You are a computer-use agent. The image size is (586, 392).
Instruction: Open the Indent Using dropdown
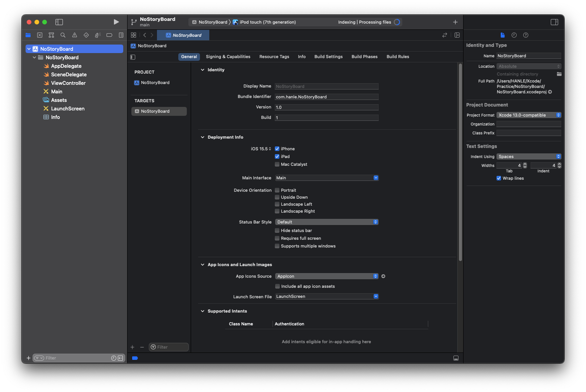click(x=529, y=156)
